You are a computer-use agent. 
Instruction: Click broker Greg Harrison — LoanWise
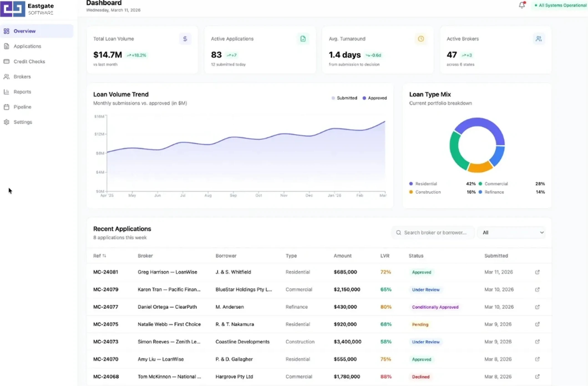167,272
